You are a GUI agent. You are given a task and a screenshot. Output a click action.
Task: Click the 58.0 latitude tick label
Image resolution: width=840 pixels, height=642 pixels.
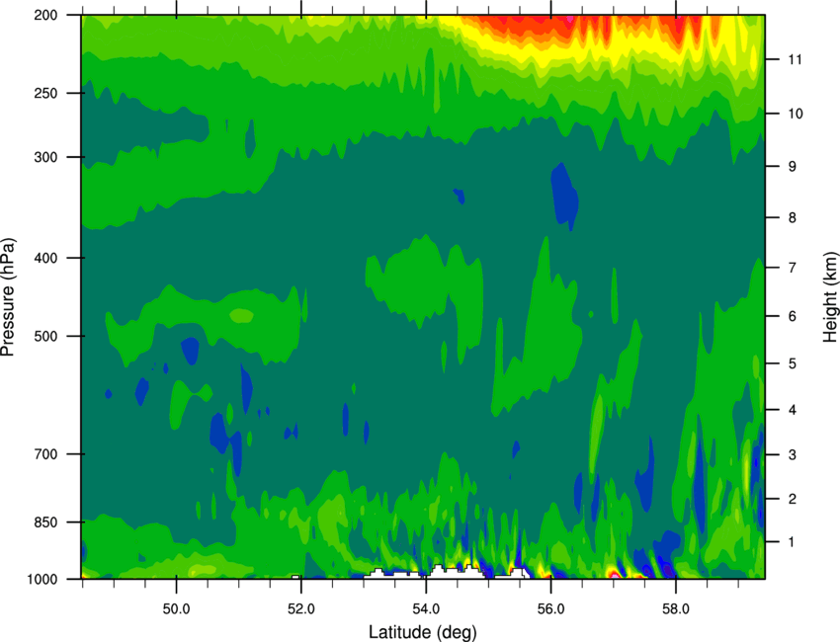[676, 605]
